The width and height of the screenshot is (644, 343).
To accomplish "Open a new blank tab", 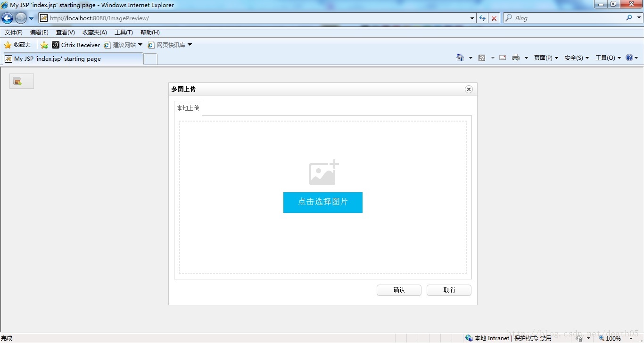I will click(150, 59).
